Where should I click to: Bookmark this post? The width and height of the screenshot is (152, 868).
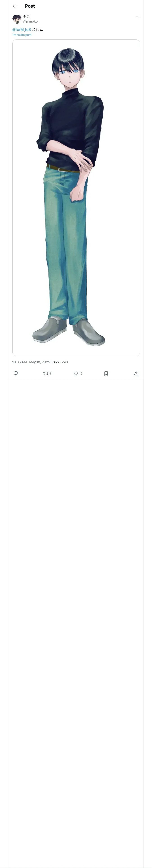[x=106, y=373]
